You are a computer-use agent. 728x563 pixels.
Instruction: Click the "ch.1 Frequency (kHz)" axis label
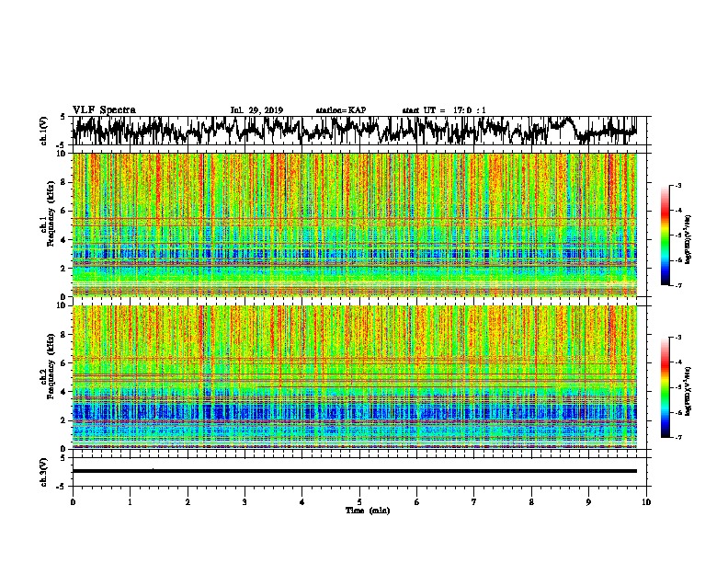tap(48, 213)
